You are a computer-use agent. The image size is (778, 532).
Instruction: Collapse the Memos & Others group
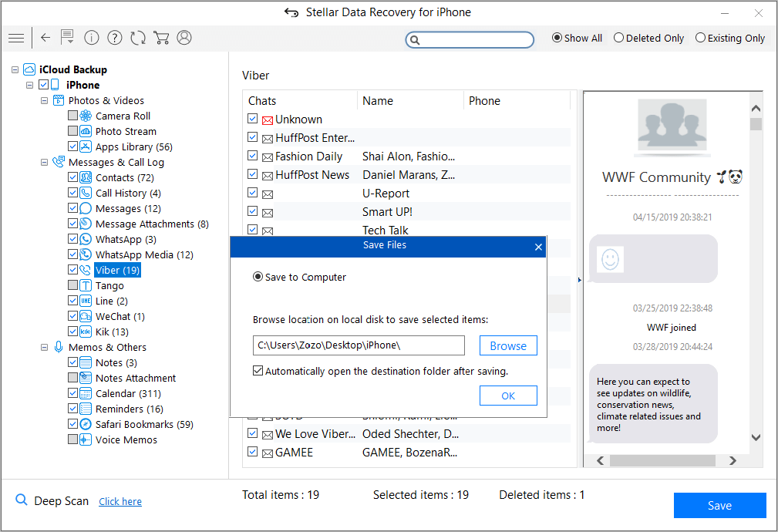(x=44, y=348)
